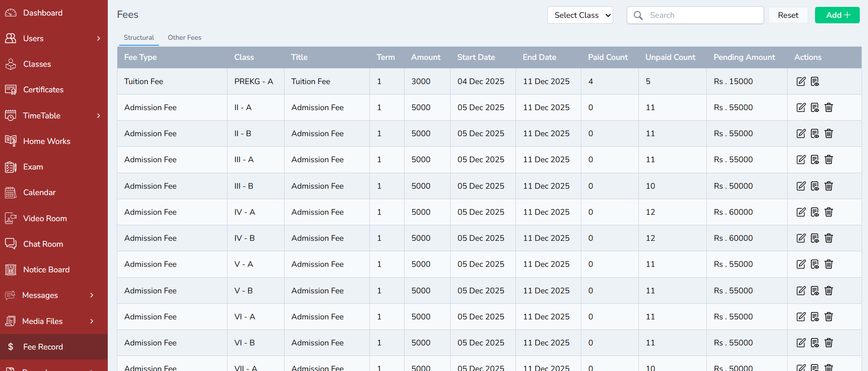Open payment details icon for II - A row
Screen dimensions: 868x371
click(815, 107)
